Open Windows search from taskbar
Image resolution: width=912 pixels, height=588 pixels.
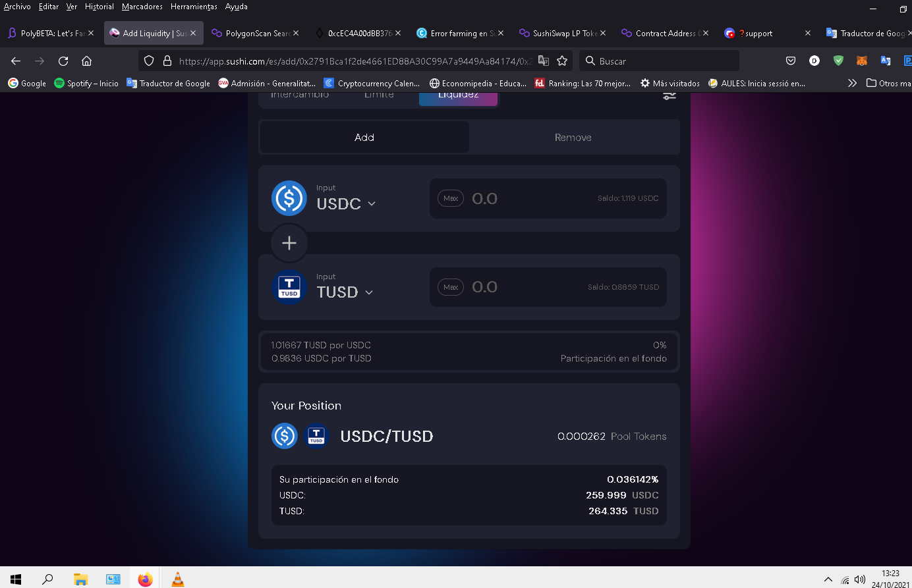click(x=47, y=579)
